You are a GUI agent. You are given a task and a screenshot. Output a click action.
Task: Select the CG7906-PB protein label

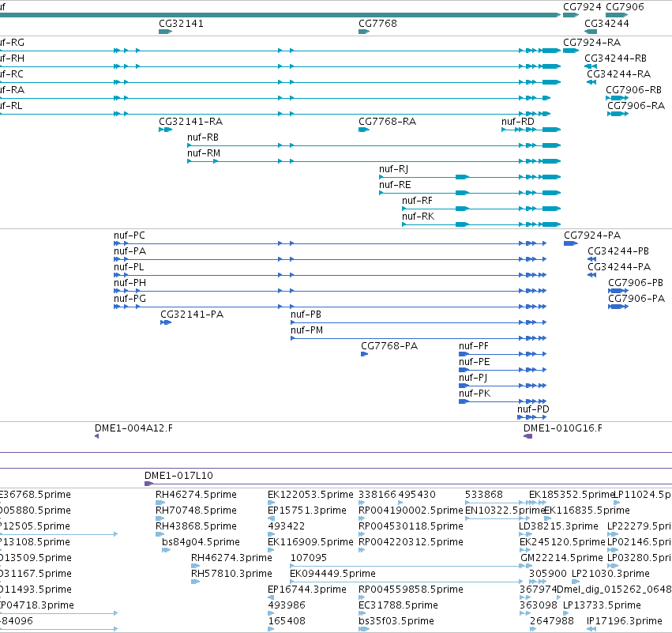pyautogui.click(x=636, y=284)
